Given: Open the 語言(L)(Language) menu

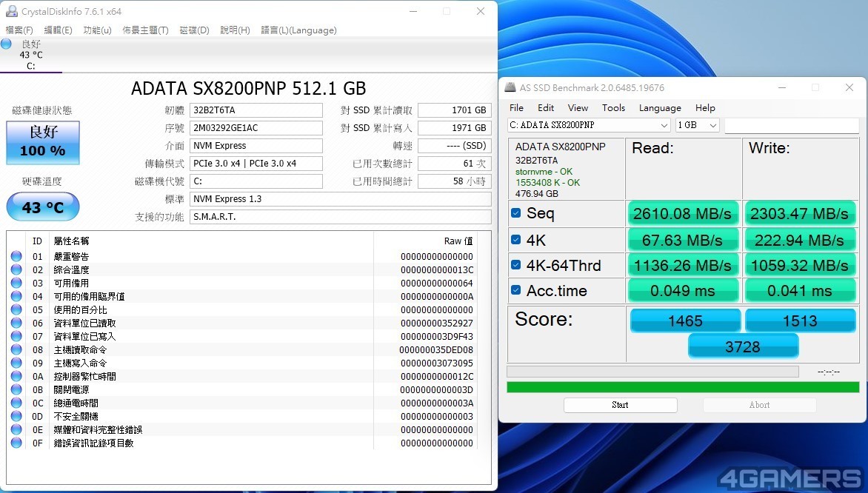Looking at the screenshot, I should click(299, 30).
